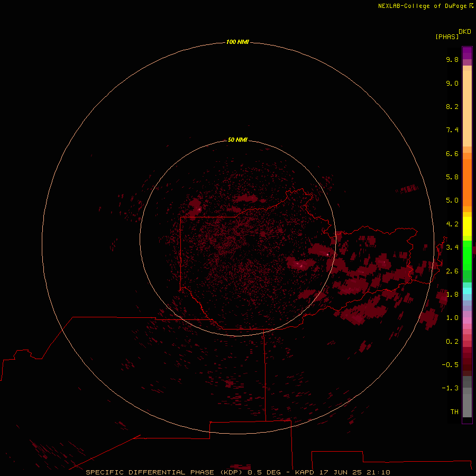Click the 3.4 value on the color scale
Viewport: 476px width, 476px height.
pos(452,248)
